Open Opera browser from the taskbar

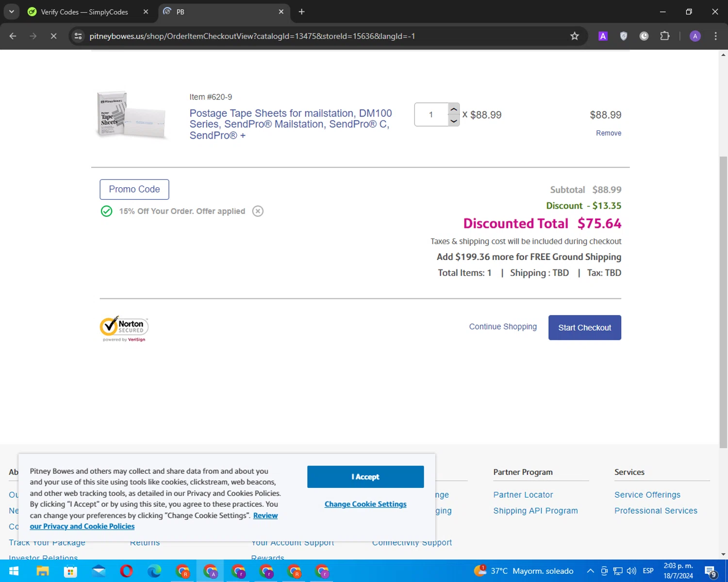point(126,571)
